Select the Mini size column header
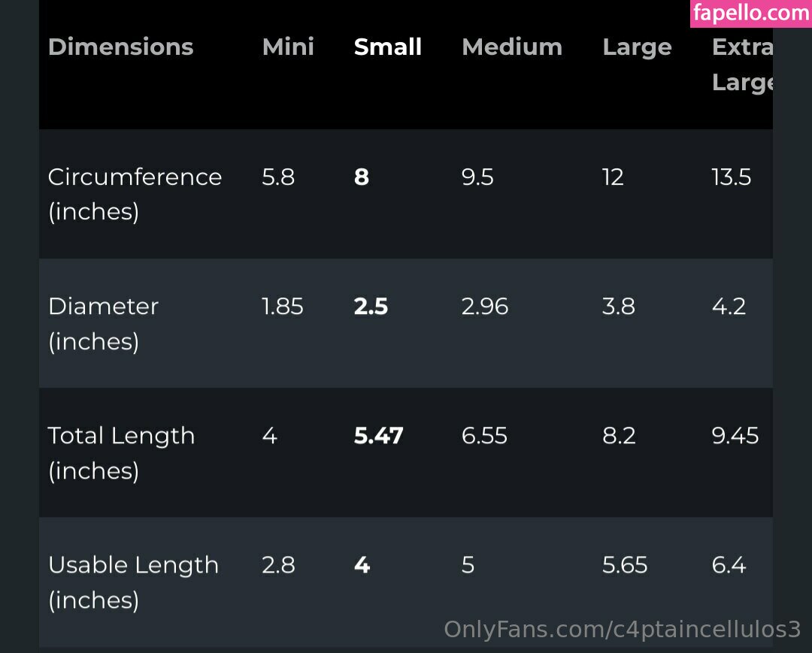This screenshot has height=653, width=812. (x=288, y=47)
